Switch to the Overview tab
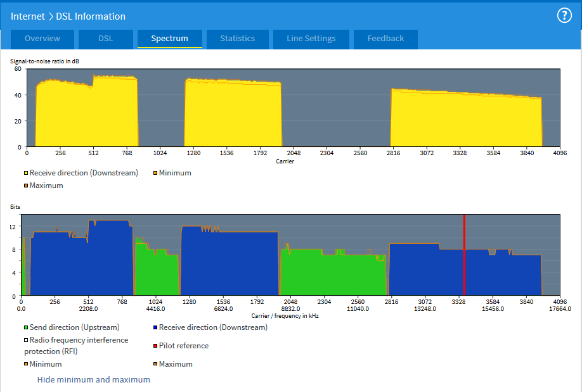Viewport: 582px width, 392px height. click(x=42, y=39)
